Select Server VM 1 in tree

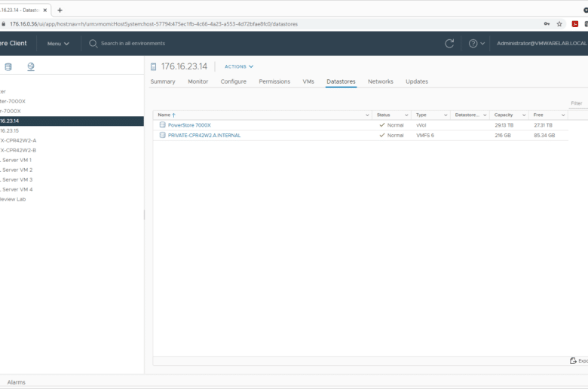tap(17, 160)
